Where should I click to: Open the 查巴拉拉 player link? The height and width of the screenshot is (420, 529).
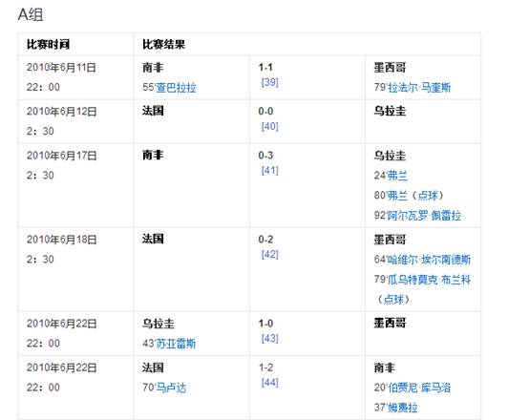pyautogui.click(x=176, y=88)
